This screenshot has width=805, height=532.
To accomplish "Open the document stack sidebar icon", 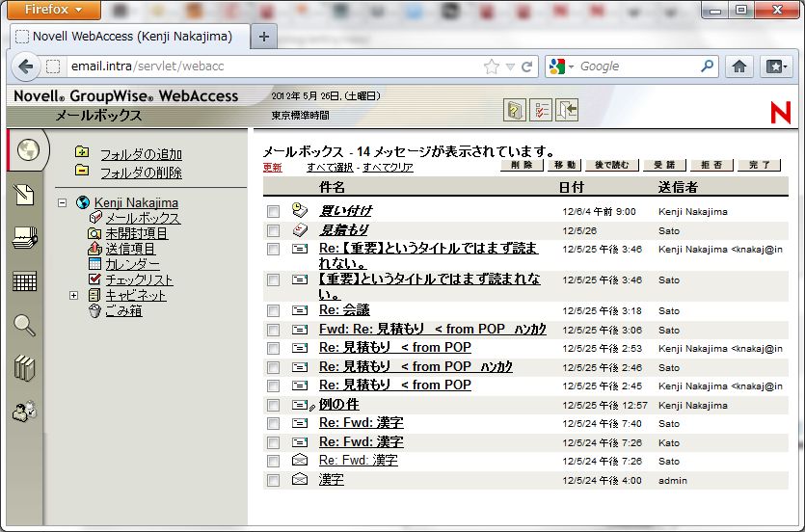I will (25, 237).
